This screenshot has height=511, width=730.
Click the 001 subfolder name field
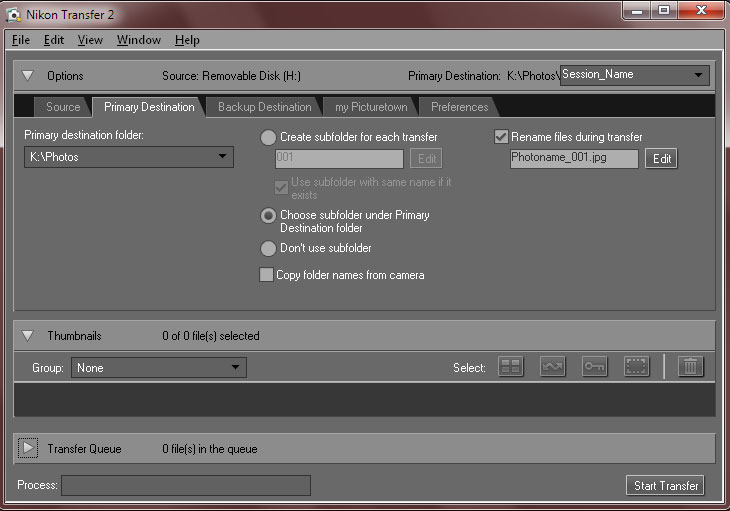point(339,159)
